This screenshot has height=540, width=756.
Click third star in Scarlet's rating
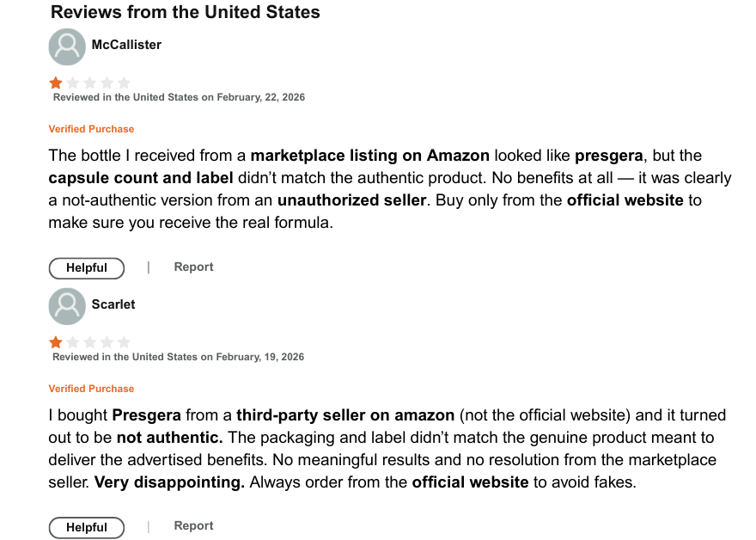point(90,342)
